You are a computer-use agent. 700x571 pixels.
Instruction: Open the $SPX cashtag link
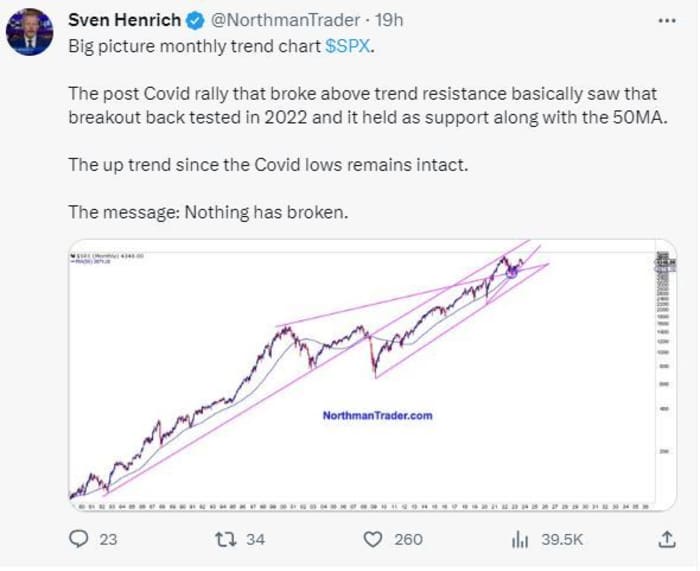pos(348,46)
